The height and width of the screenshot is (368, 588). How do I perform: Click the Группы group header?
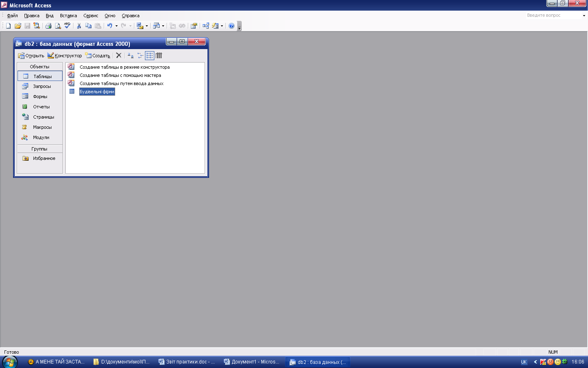point(40,149)
